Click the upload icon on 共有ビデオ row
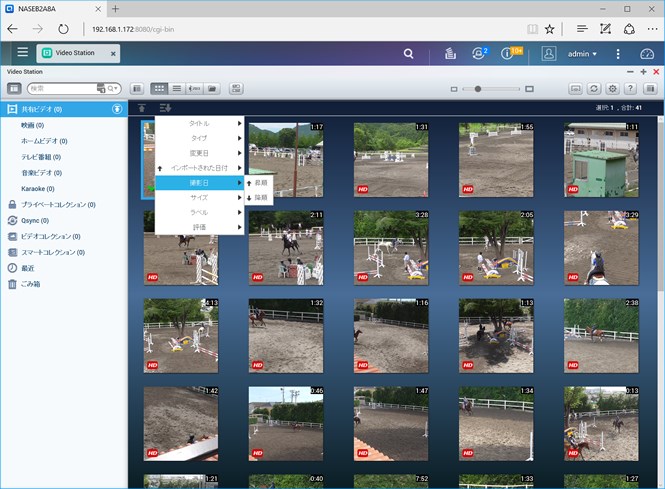665x489 pixels. click(x=117, y=109)
